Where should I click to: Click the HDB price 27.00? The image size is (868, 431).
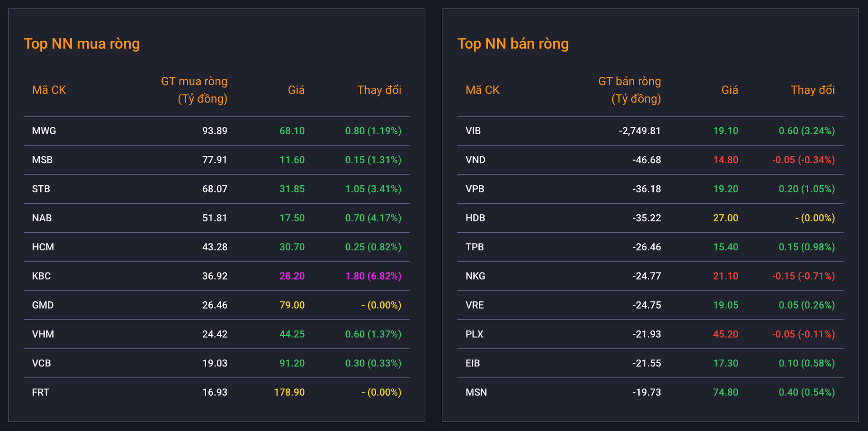coord(726,218)
